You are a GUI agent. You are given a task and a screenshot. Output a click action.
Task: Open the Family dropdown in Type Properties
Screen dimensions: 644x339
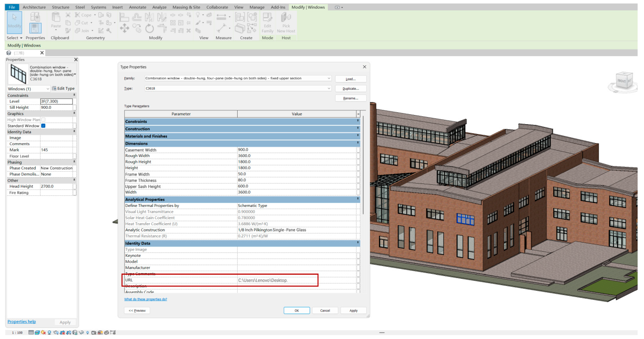[x=328, y=78]
